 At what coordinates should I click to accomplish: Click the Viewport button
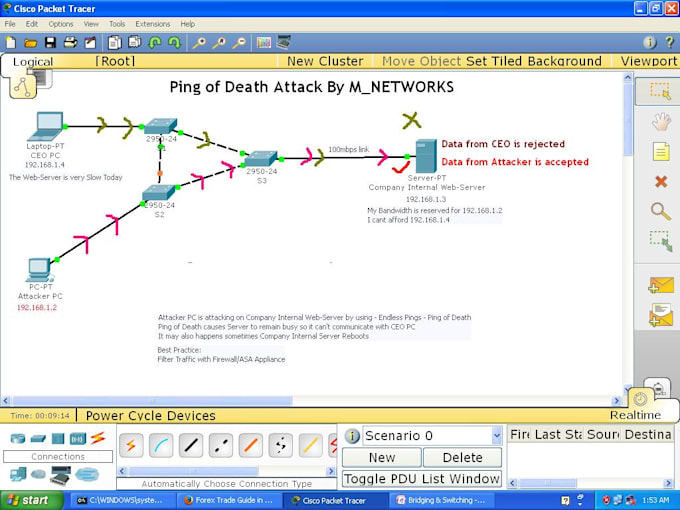(648, 61)
